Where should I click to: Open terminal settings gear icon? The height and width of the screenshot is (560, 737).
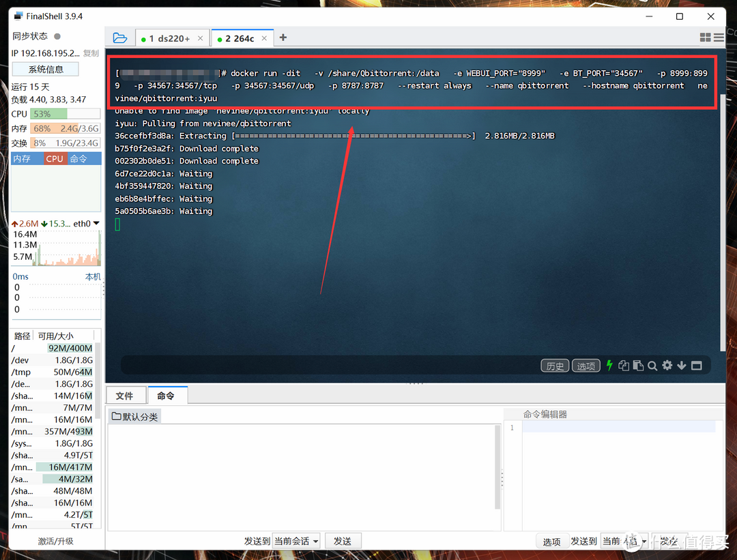pyautogui.click(x=667, y=366)
